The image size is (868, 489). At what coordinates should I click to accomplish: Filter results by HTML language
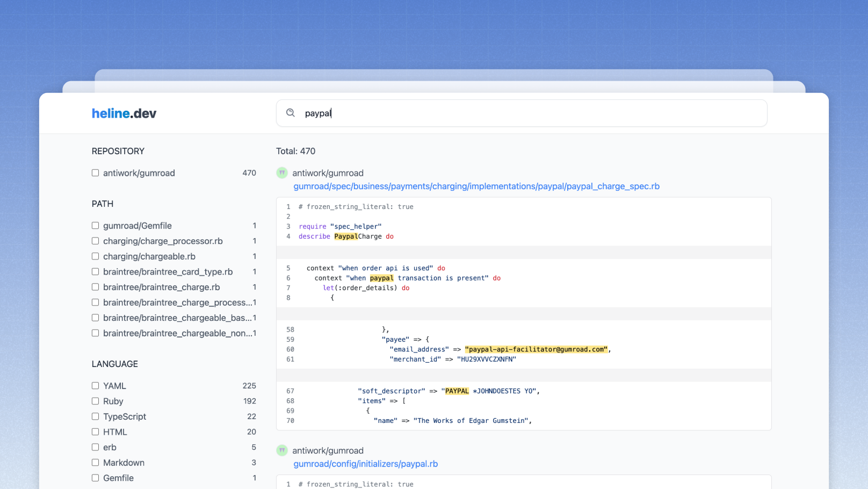[95, 432]
